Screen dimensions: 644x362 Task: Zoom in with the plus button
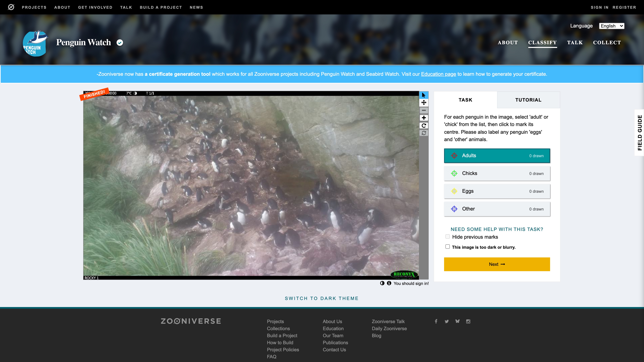tap(423, 118)
